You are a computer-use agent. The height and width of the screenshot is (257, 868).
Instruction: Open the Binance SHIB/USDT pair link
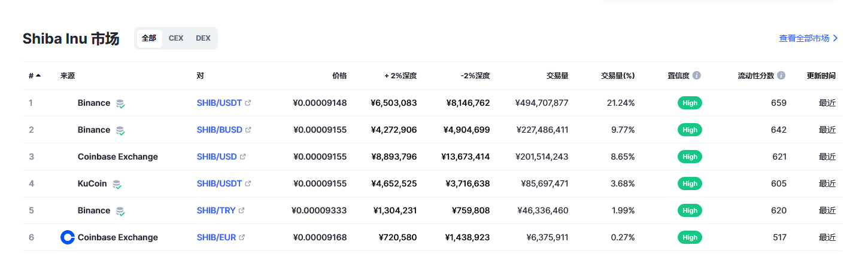pyautogui.click(x=219, y=103)
